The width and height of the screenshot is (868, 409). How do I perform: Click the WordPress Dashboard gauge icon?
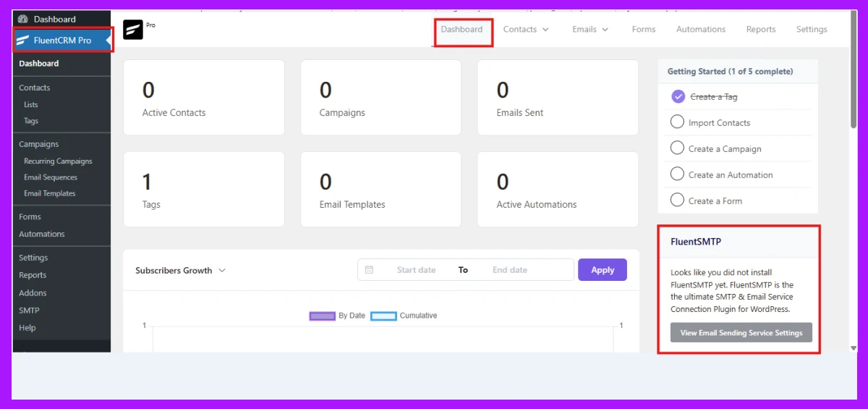tap(23, 19)
